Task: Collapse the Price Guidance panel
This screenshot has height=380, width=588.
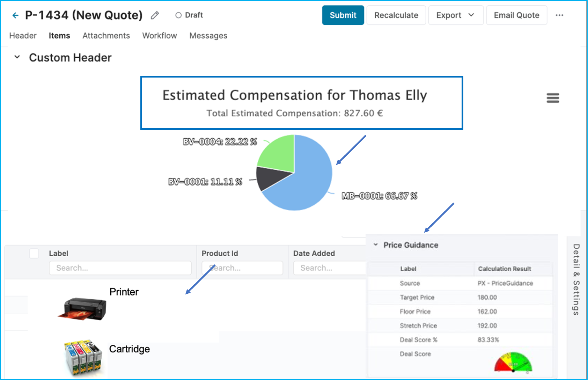Action: point(376,245)
